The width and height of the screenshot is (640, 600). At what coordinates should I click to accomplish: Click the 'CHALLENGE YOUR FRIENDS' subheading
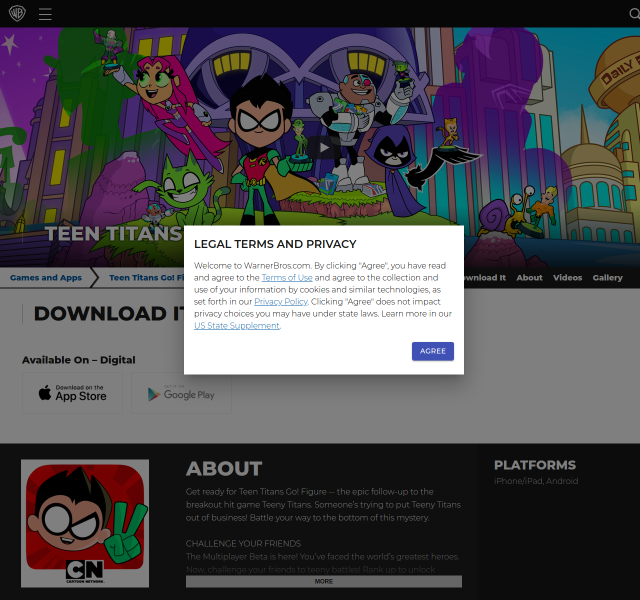point(243,544)
